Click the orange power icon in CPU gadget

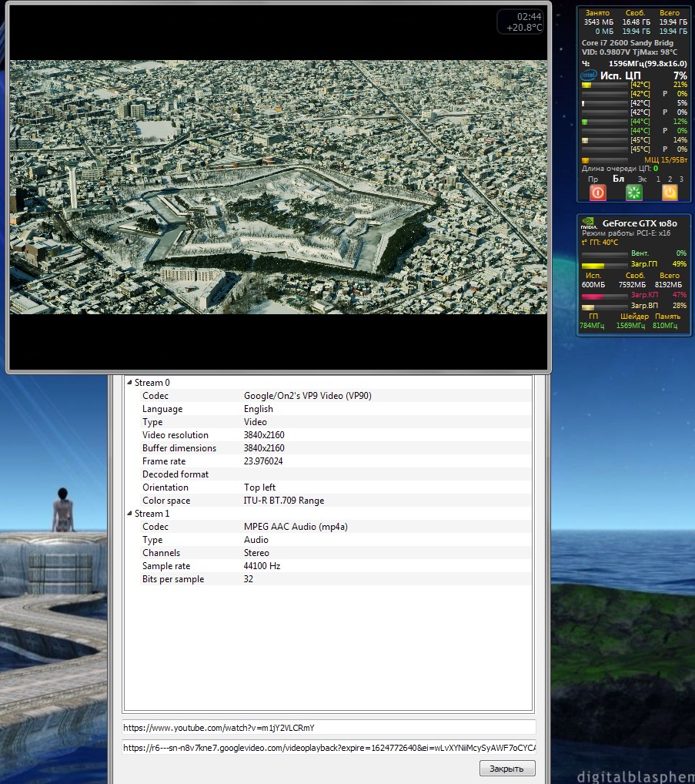pyautogui.click(x=670, y=193)
